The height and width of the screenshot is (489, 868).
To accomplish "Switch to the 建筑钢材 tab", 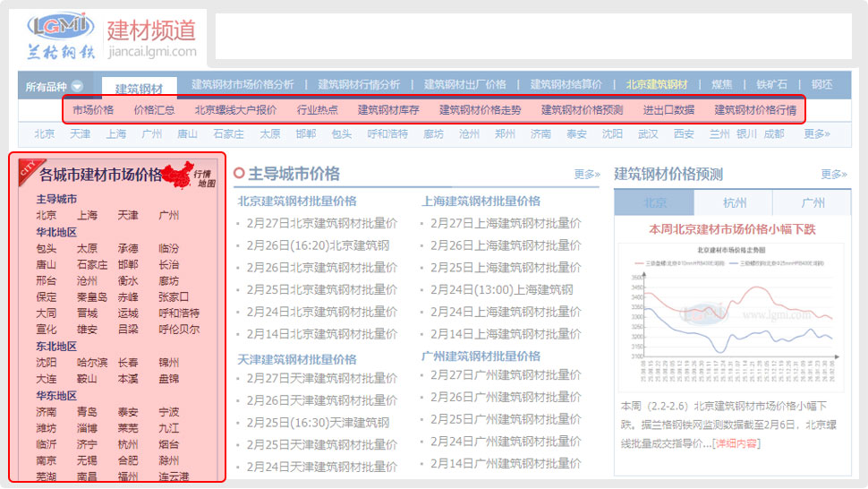I will click(139, 89).
